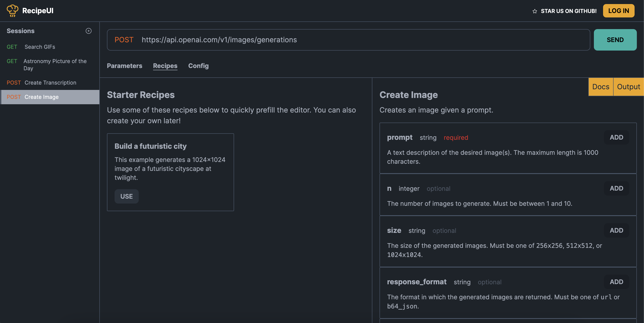Use the Build a futuristic city recipe
This screenshot has height=323, width=644.
click(126, 196)
